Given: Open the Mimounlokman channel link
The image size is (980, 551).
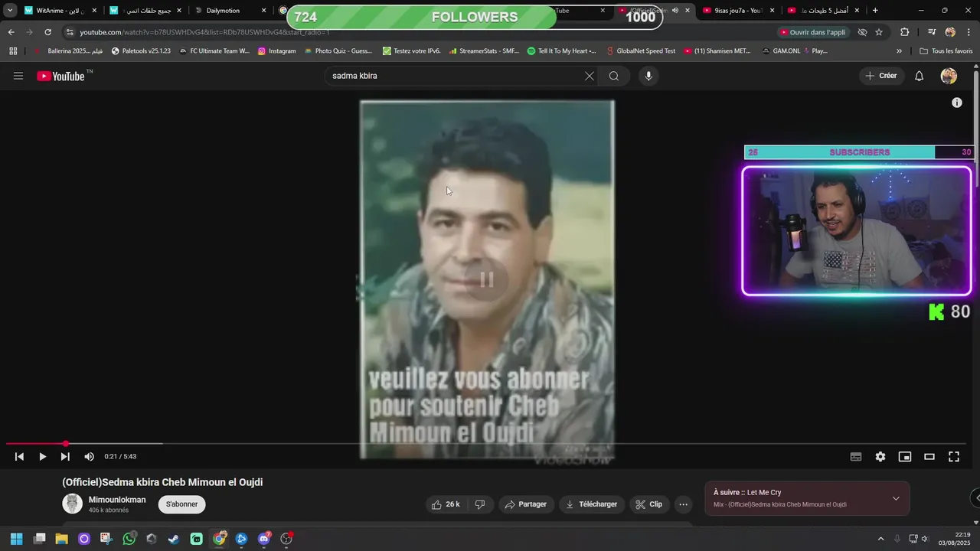Looking at the screenshot, I should [x=117, y=500].
